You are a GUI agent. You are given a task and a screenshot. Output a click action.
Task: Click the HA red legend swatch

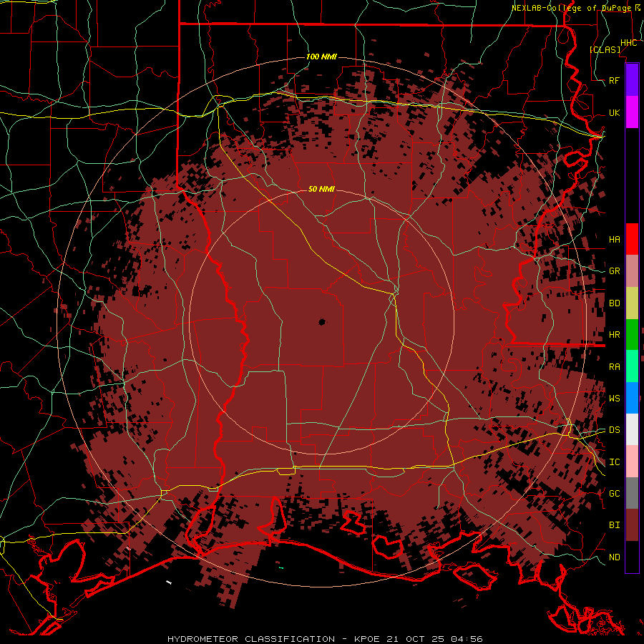(632, 239)
